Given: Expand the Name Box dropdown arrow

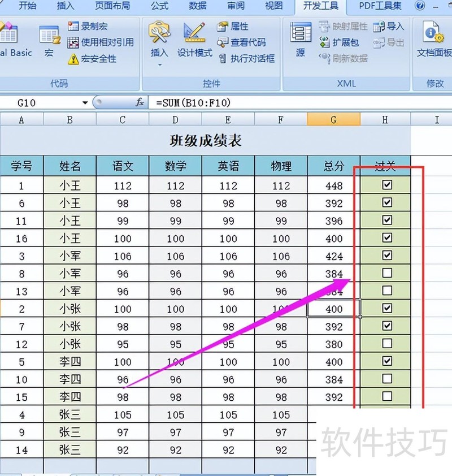Looking at the screenshot, I should pyautogui.click(x=85, y=103).
